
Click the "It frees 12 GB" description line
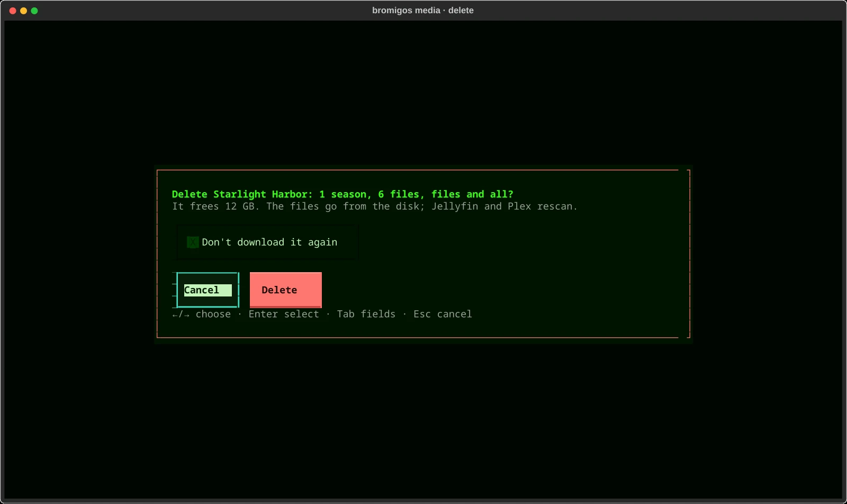point(375,206)
